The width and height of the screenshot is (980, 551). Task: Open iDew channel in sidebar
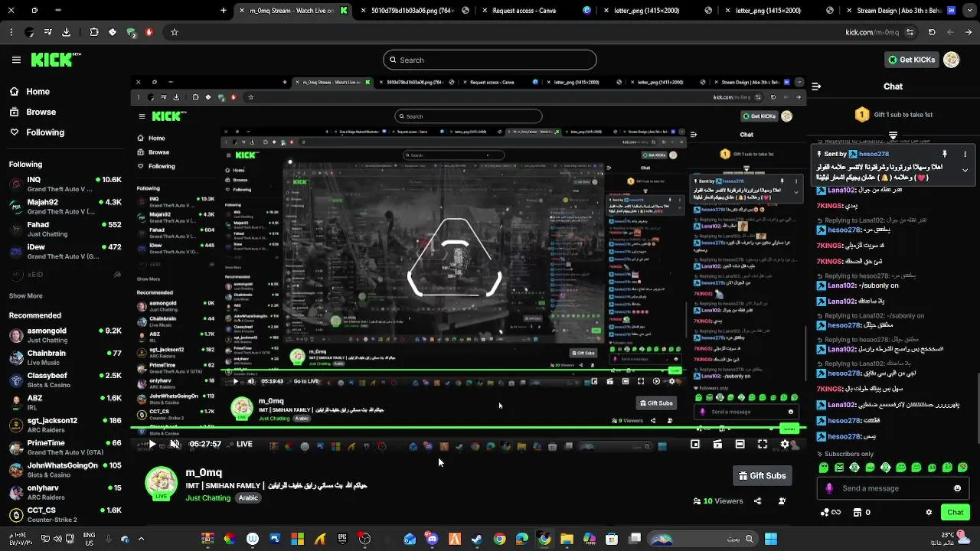point(64,252)
